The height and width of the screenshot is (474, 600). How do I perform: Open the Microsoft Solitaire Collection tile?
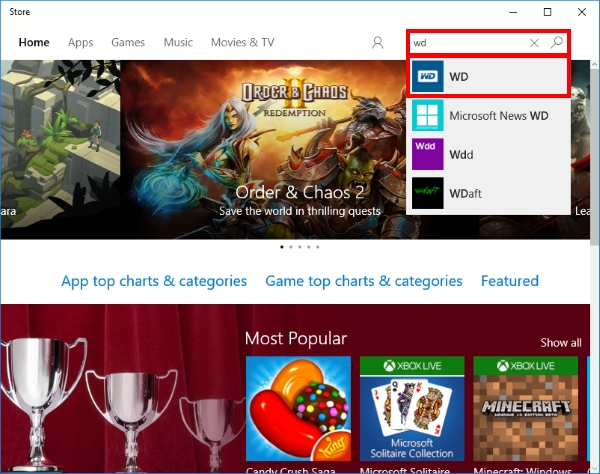(x=412, y=409)
